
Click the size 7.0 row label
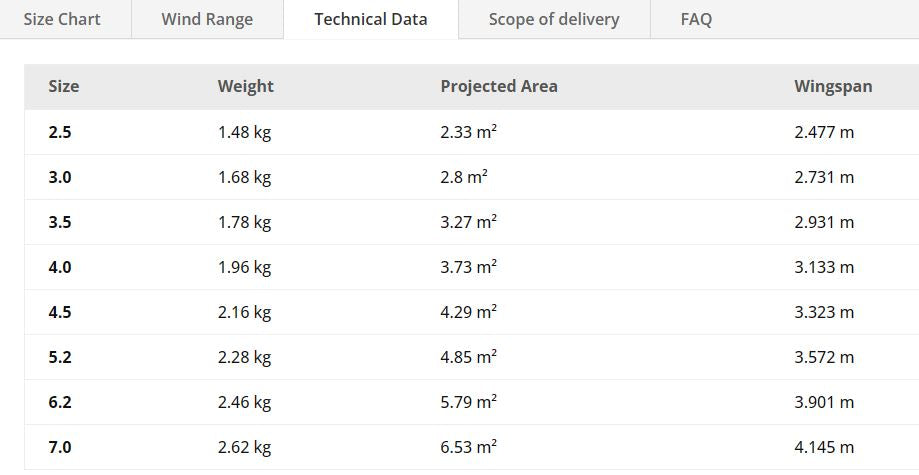pyautogui.click(x=60, y=447)
